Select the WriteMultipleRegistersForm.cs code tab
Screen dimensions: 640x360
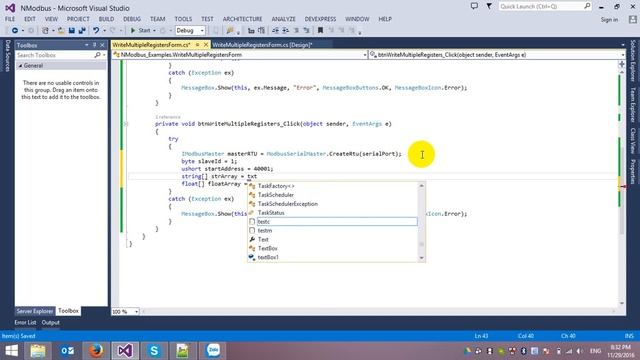[x=151, y=45]
